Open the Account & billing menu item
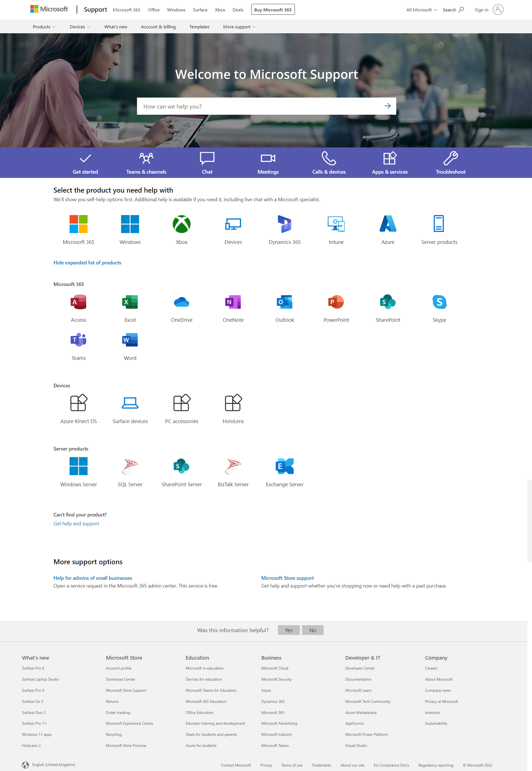The height and width of the screenshot is (771, 532). (x=158, y=27)
